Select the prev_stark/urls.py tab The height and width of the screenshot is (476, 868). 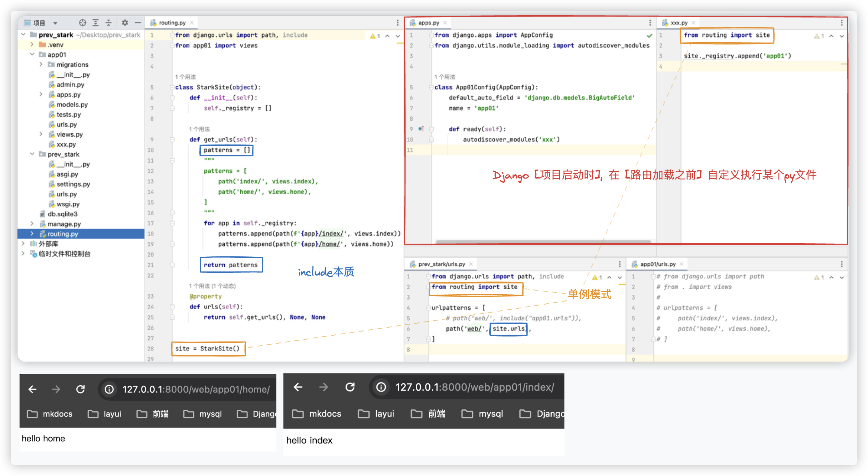coord(441,264)
